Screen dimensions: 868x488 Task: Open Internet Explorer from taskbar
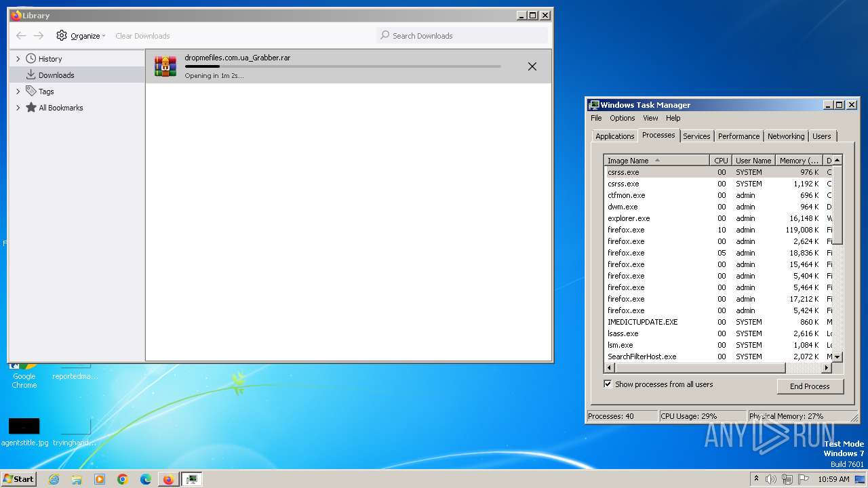54,479
